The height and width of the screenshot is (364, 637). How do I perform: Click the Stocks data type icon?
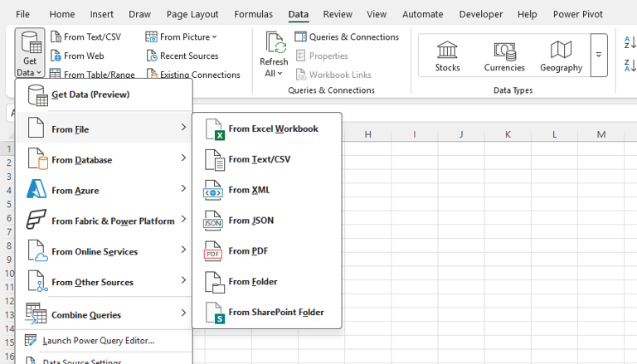coord(447,50)
